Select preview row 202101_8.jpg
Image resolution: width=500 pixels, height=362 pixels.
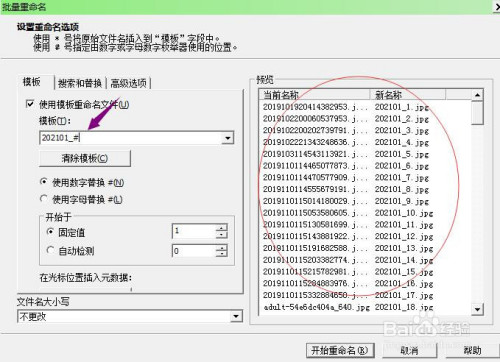pos(365,189)
